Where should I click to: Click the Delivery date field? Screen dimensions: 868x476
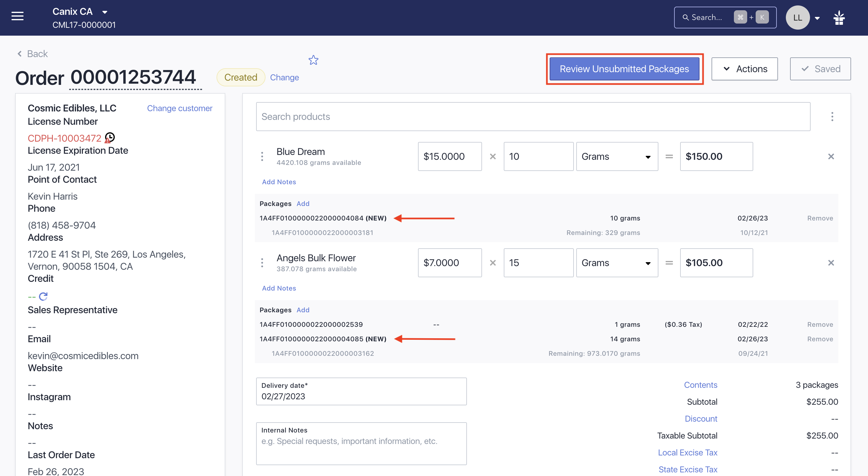pos(361,391)
